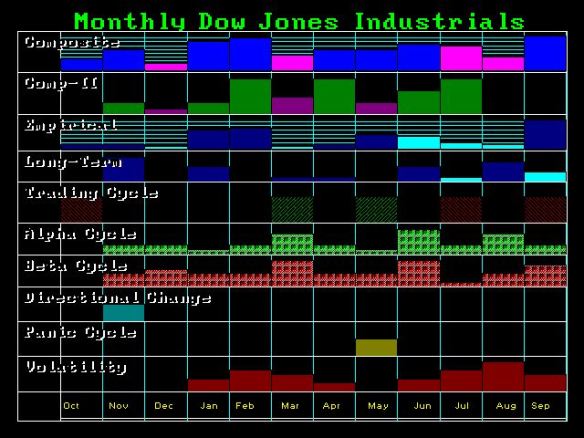
Task: Click the cyan Empirical bar in June
Action: coord(419,143)
